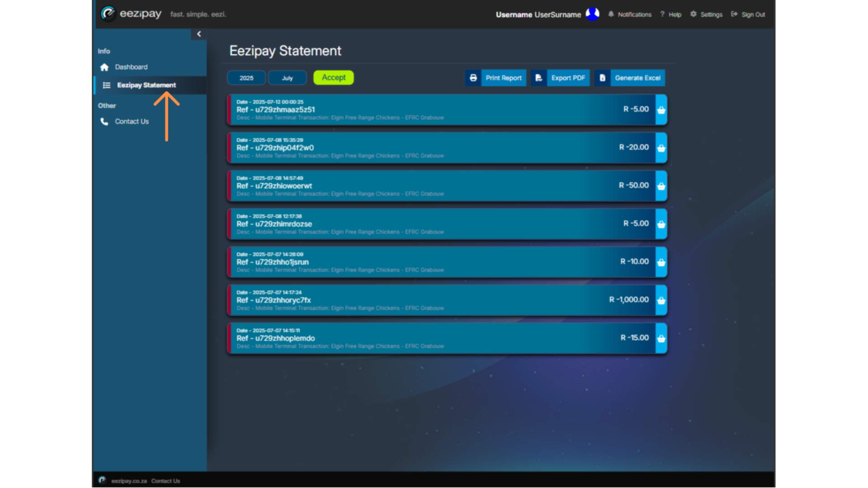Click basket icon for u729zhmaaz5z51 transaction
The height and width of the screenshot is (488, 868).
661,110
